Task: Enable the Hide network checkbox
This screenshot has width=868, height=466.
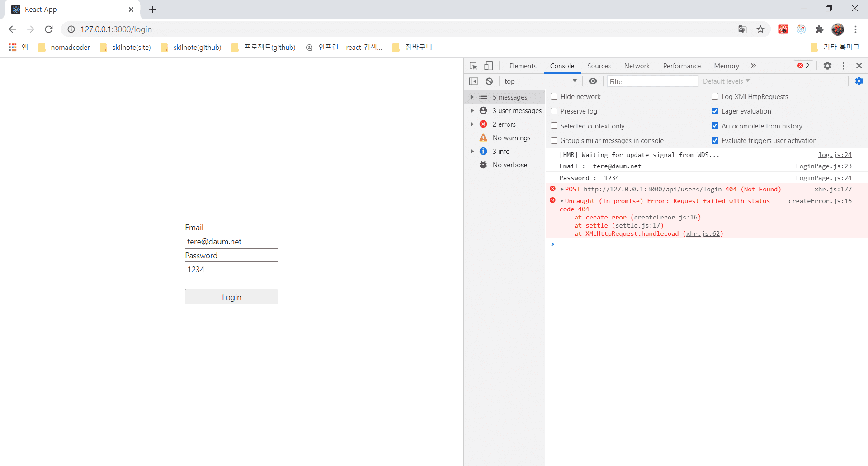Action: pyautogui.click(x=554, y=96)
